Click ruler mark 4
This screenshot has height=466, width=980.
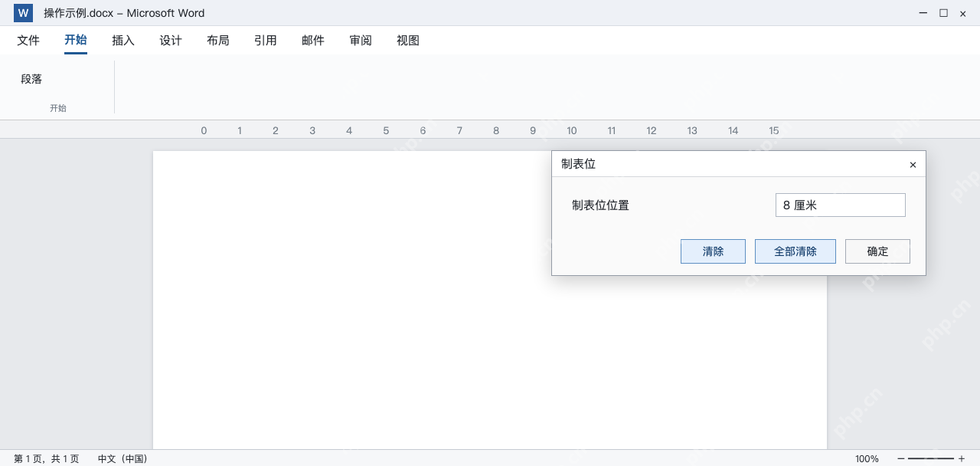(349, 131)
